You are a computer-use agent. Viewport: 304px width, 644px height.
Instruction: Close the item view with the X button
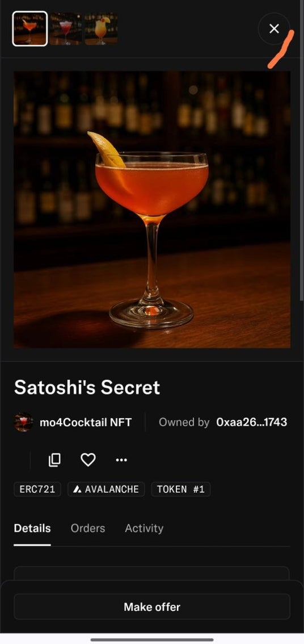(274, 29)
